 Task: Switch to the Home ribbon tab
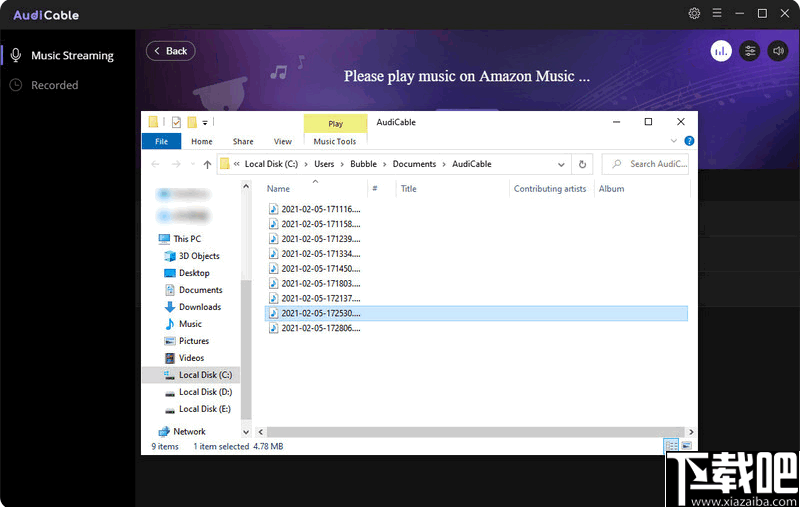(202, 142)
